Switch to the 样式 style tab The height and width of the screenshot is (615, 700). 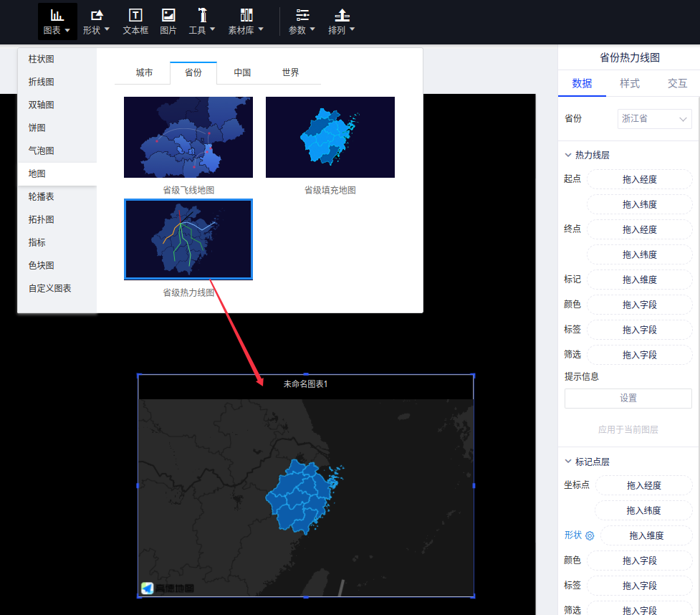pyautogui.click(x=629, y=83)
